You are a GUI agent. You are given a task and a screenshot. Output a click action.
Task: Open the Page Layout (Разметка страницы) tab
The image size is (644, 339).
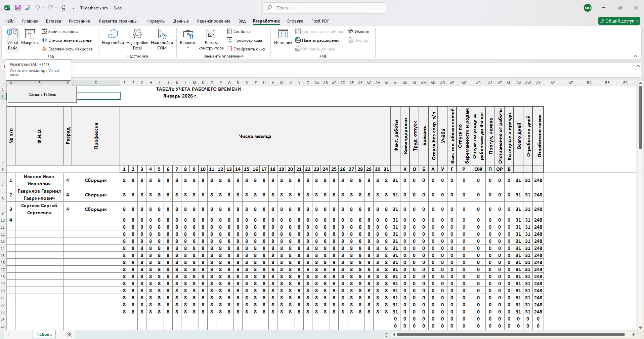118,21
